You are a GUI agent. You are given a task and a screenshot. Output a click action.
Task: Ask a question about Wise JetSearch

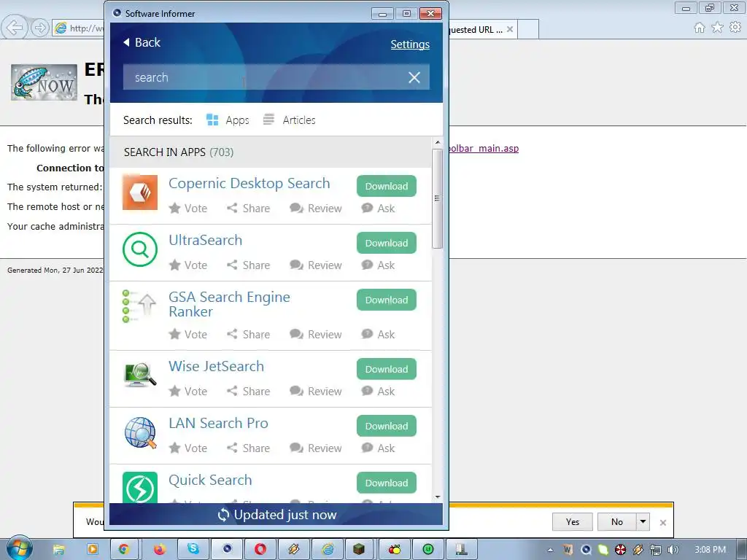[378, 391]
